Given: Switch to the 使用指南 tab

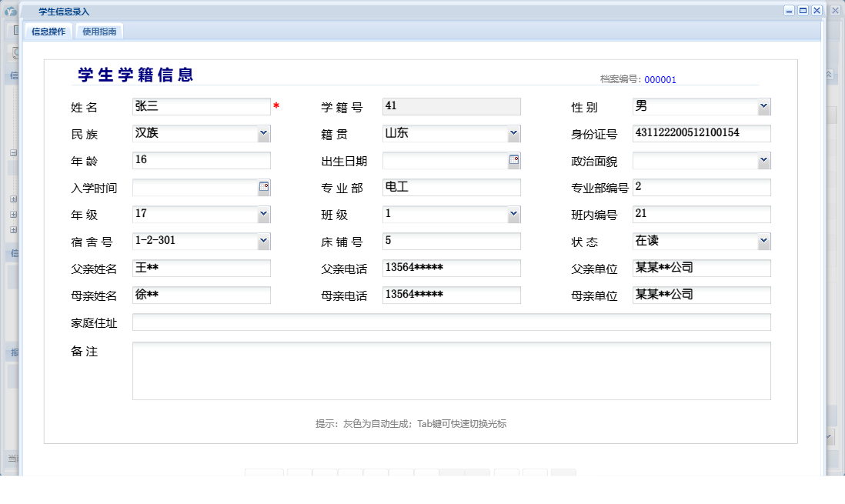Looking at the screenshot, I should pyautogui.click(x=101, y=31).
